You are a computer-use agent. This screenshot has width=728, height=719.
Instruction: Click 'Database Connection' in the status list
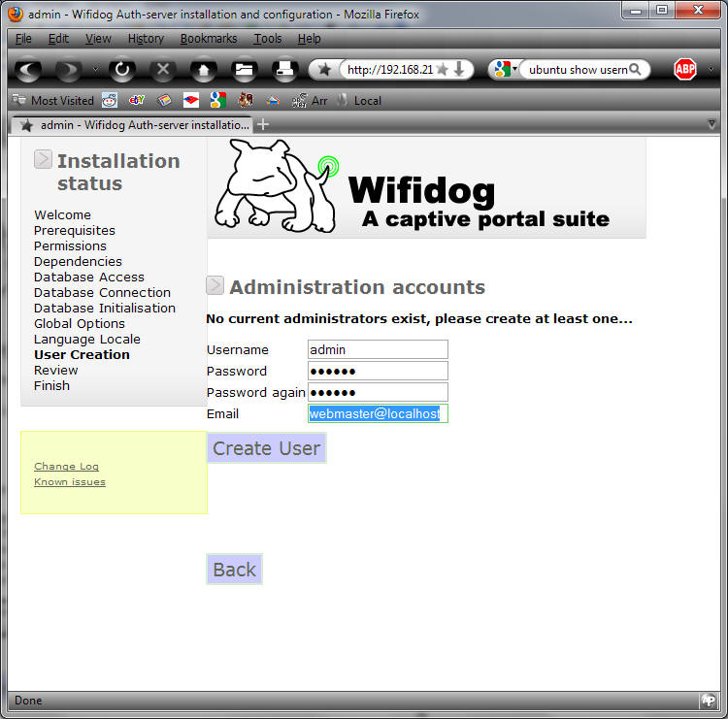click(102, 292)
